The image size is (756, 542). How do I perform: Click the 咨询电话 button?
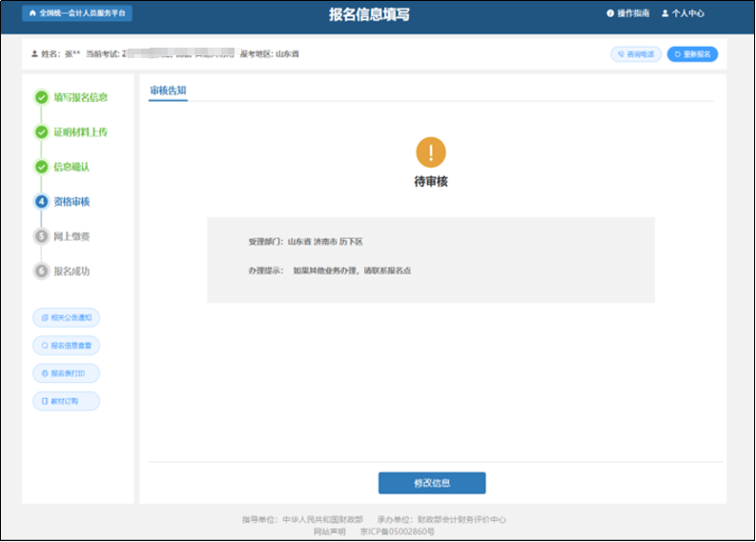tap(636, 54)
